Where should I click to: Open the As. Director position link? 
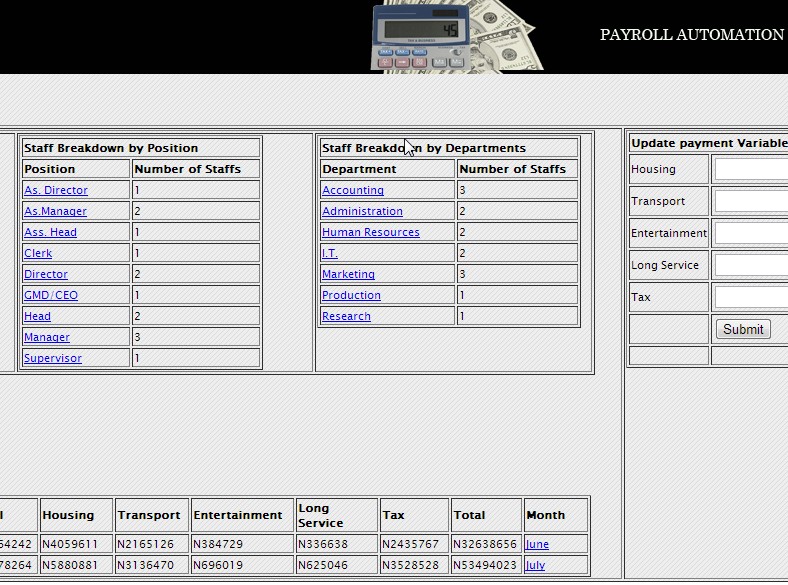[56, 190]
